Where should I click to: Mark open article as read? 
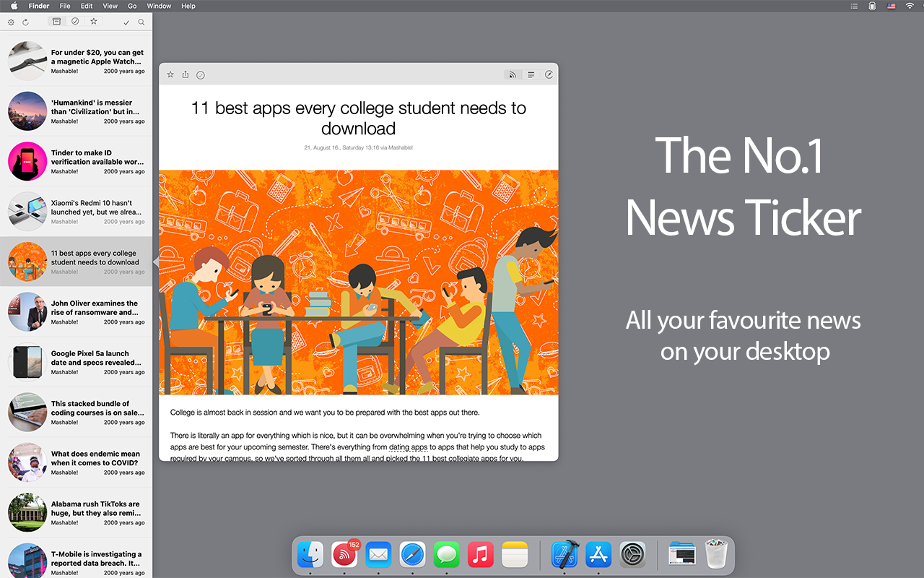201,74
